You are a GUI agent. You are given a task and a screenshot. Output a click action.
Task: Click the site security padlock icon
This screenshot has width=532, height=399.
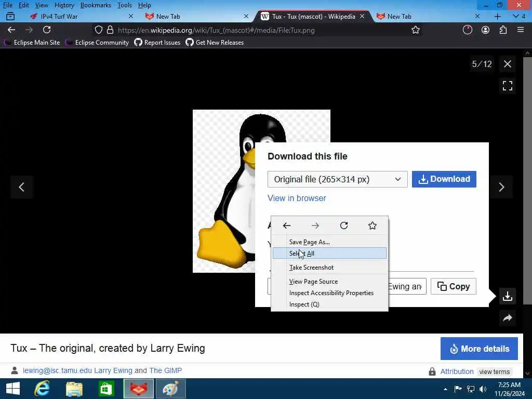click(x=110, y=30)
